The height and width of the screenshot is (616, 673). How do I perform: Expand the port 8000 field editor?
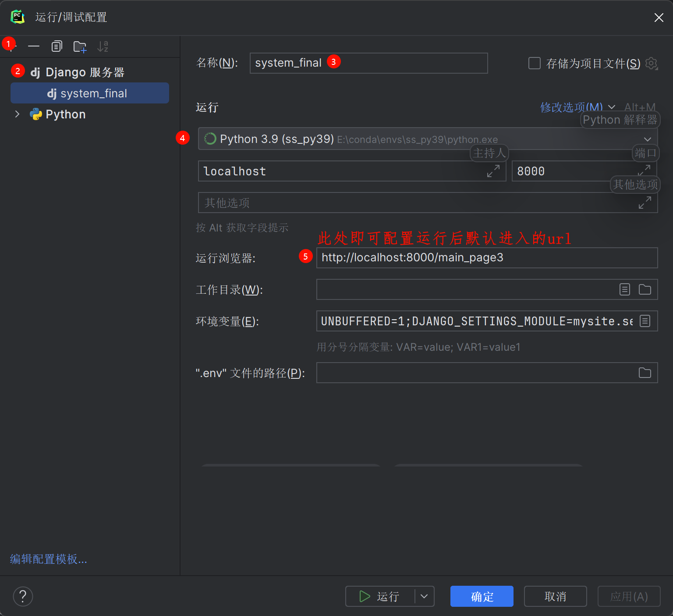point(645,170)
